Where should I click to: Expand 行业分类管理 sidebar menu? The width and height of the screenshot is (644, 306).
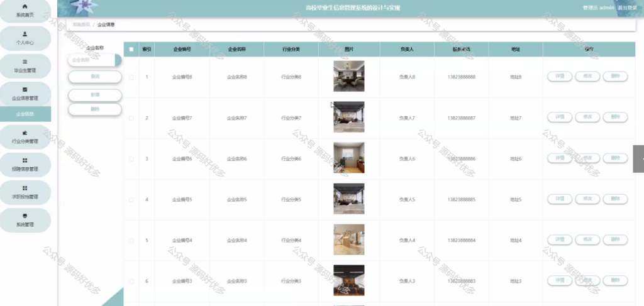25,137
